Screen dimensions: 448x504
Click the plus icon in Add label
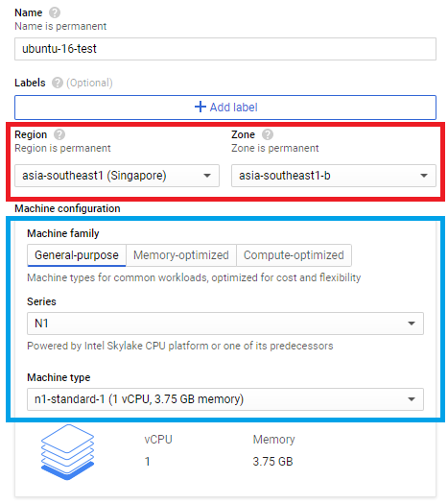200,107
